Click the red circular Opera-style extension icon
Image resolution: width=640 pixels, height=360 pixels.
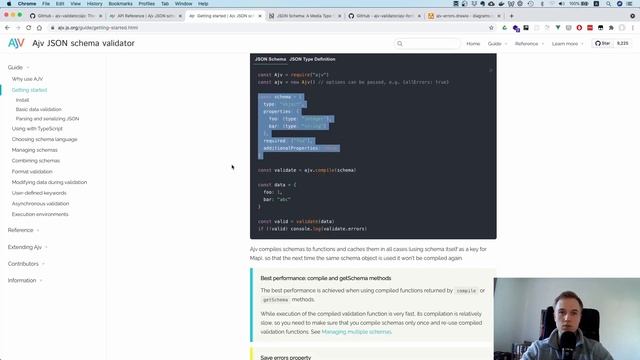click(579, 28)
